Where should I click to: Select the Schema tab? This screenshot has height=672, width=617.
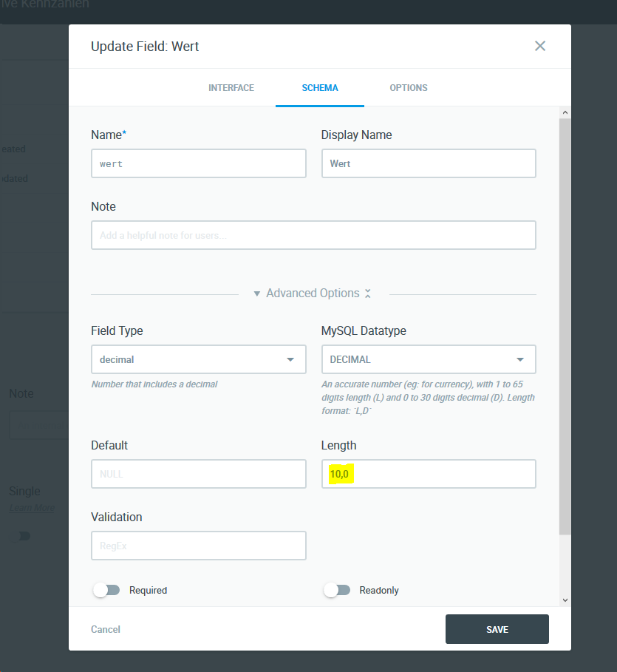tap(319, 87)
